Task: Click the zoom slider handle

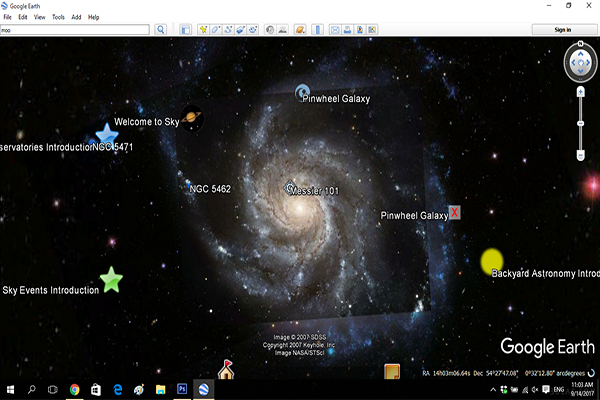Action: point(580,123)
